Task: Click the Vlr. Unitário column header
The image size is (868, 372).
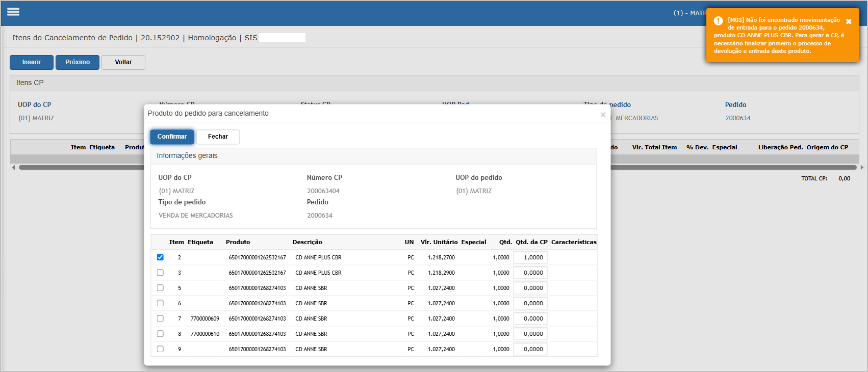Action: (x=439, y=242)
